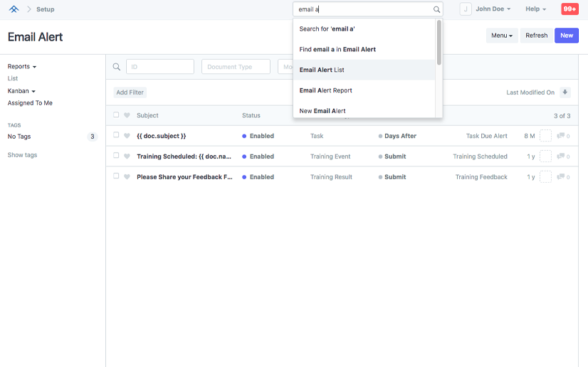Open the John Doe user menu

coord(493,9)
